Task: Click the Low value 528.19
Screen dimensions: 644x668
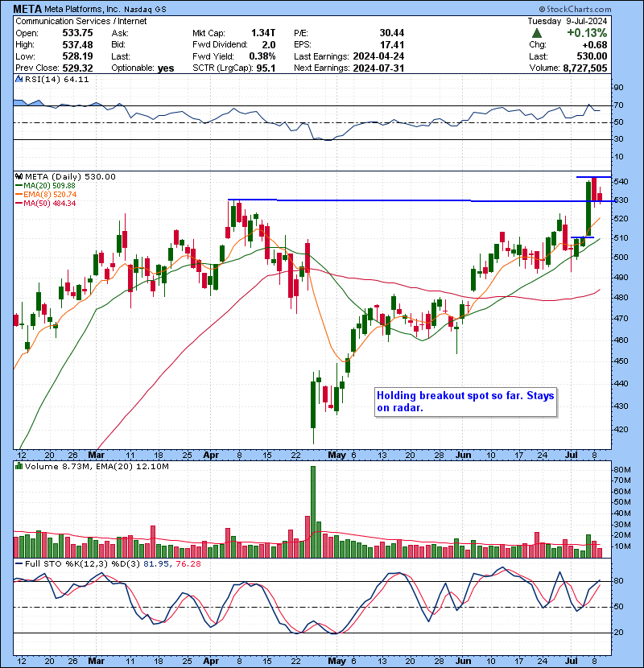Action: click(77, 56)
